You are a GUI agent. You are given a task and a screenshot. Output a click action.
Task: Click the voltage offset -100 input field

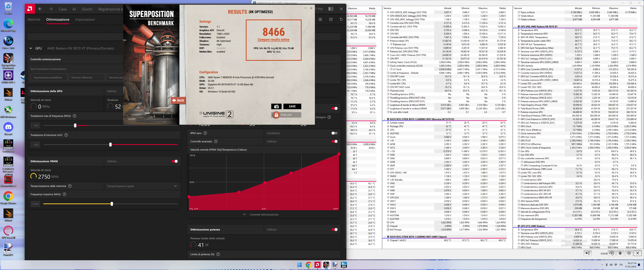(x=35, y=145)
